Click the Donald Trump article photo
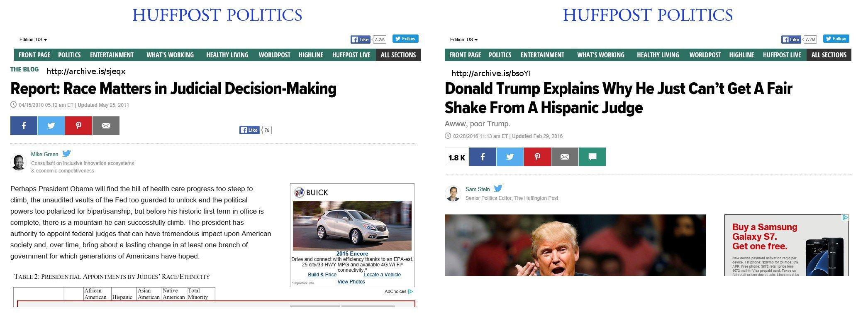This screenshot has width=868, height=315. tap(575, 245)
